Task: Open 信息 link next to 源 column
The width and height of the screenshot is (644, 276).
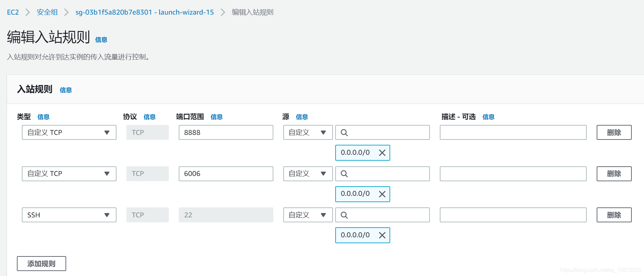Action: click(x=302, y=117)
